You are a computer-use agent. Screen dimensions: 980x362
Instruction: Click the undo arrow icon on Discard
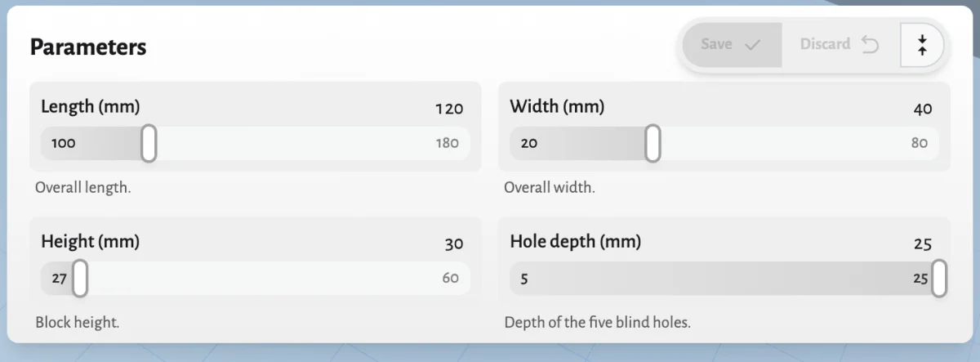(870, 45)
